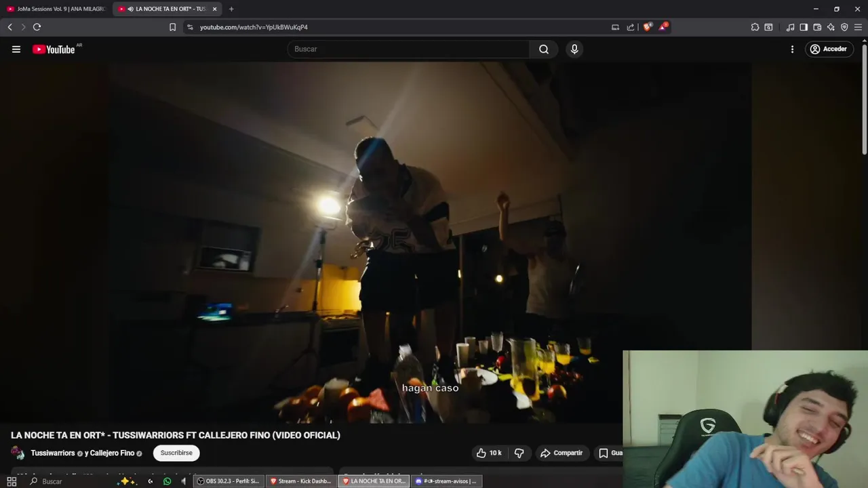Open the Brave main menu button
Image resolution: width=868 pixels, height=488 pixels.
[x=858, y=27]
